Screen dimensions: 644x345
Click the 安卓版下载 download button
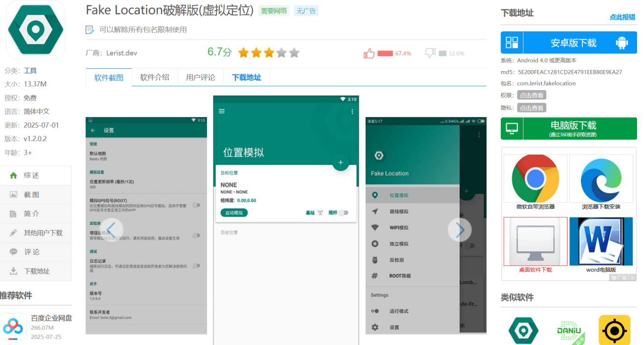(574, 42)
